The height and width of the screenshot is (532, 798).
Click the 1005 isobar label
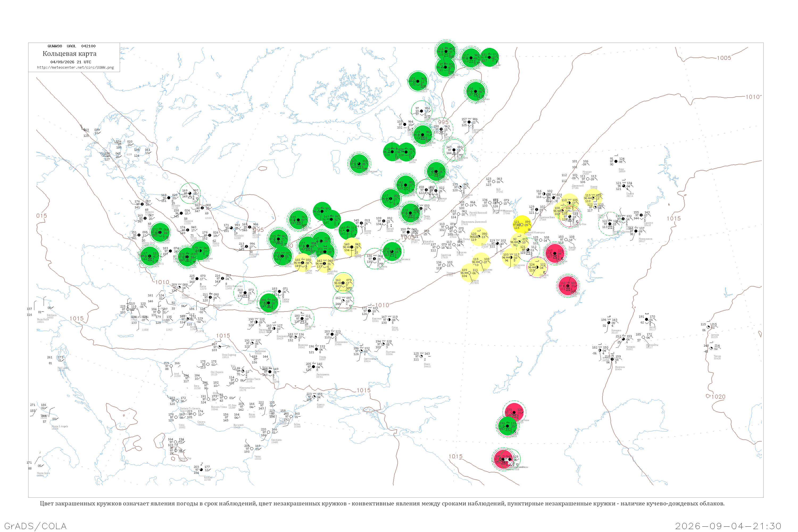pyautogui.click(x=724, y=58)
